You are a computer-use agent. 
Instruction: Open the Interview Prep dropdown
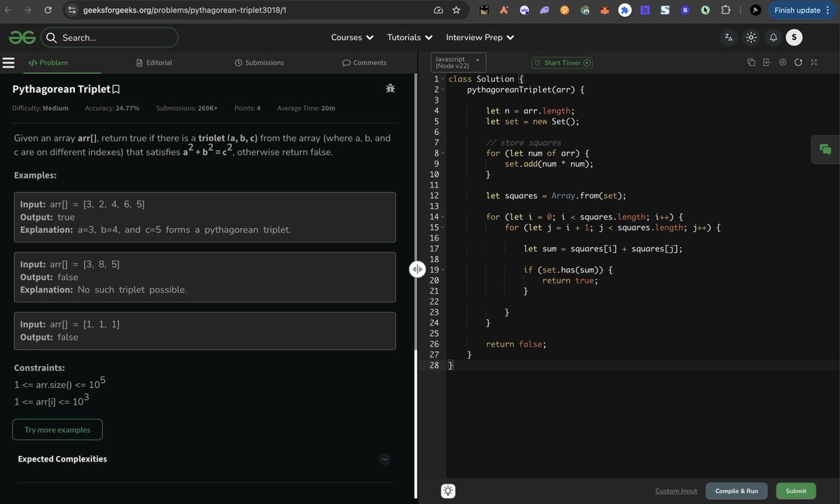click(x=480, y=38)
